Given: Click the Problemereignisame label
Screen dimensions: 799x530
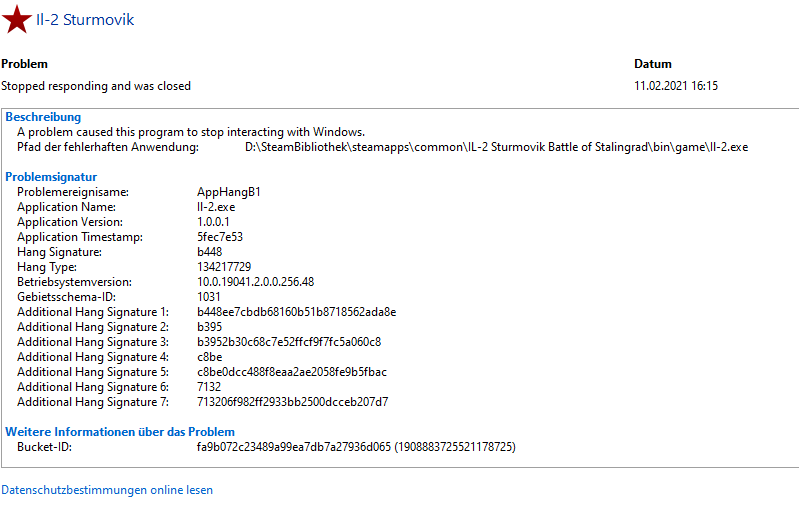Looking at the screenshot, I should pyautogui.click(x=73, y=192).
